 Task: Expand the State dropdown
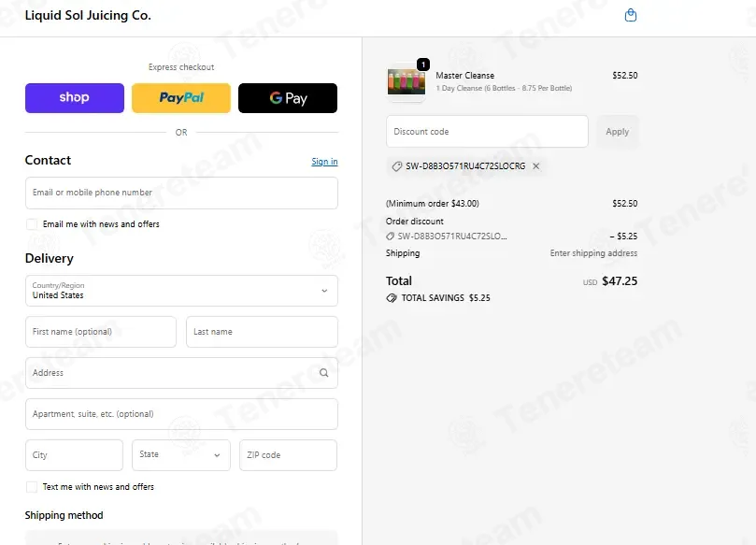tap(180, 455)
